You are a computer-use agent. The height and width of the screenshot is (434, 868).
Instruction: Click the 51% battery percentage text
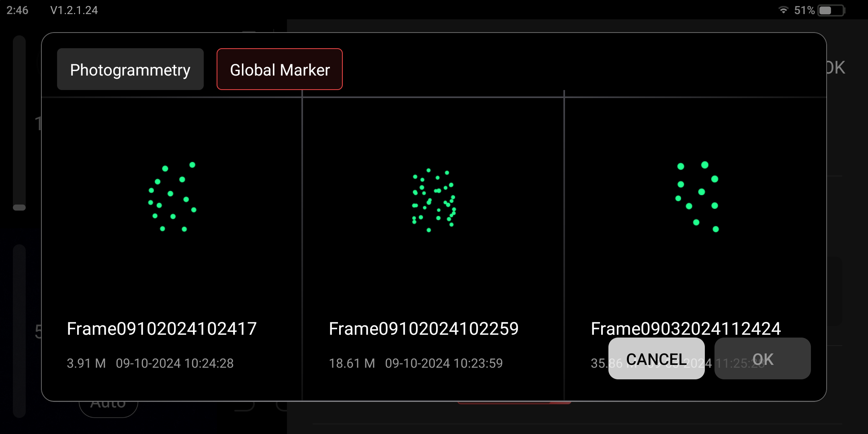(x=804, y=10)
